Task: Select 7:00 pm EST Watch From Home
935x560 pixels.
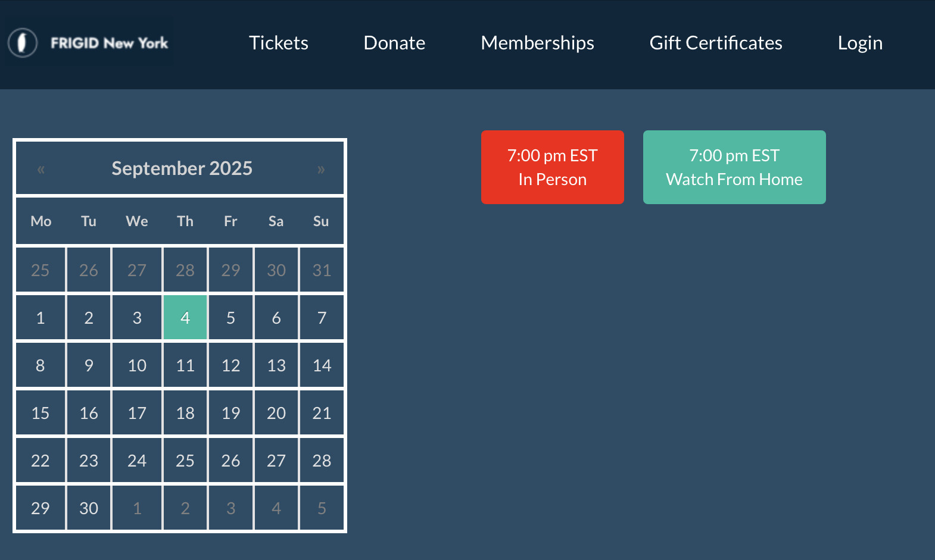Action: (734, 167)
